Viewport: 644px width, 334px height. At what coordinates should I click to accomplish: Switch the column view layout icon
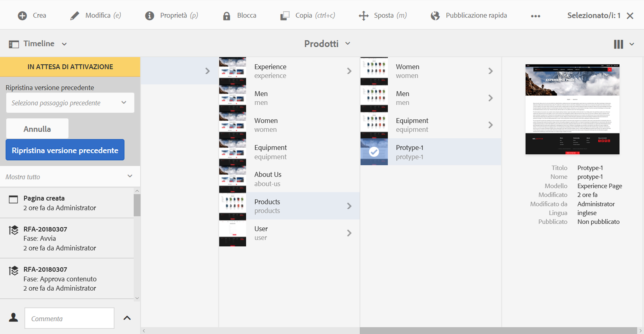tap(618, 44)
